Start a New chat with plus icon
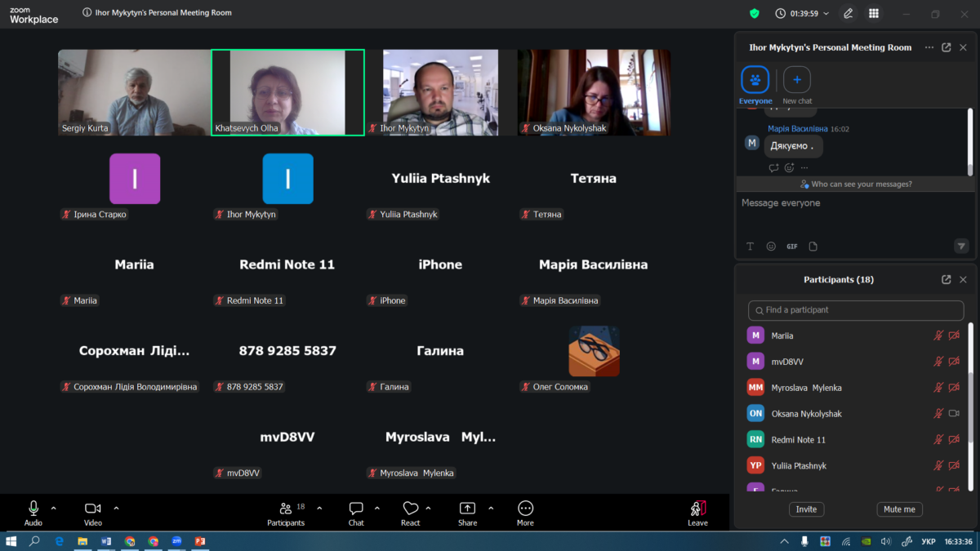 pos(797,80)
